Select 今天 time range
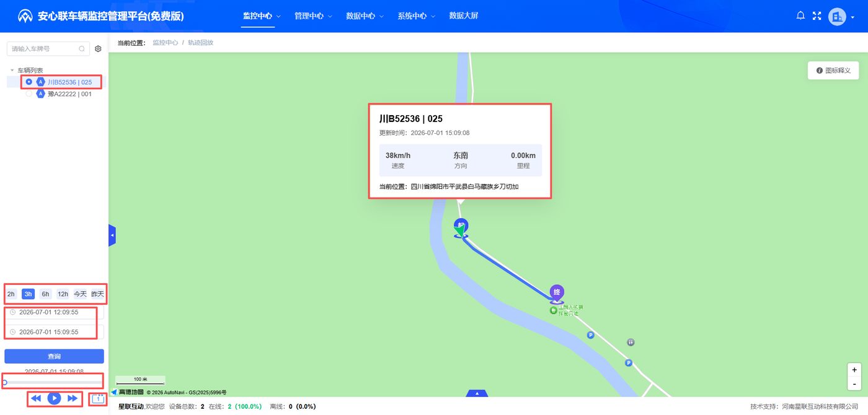868x415 pixels. (x=81, y=294)
